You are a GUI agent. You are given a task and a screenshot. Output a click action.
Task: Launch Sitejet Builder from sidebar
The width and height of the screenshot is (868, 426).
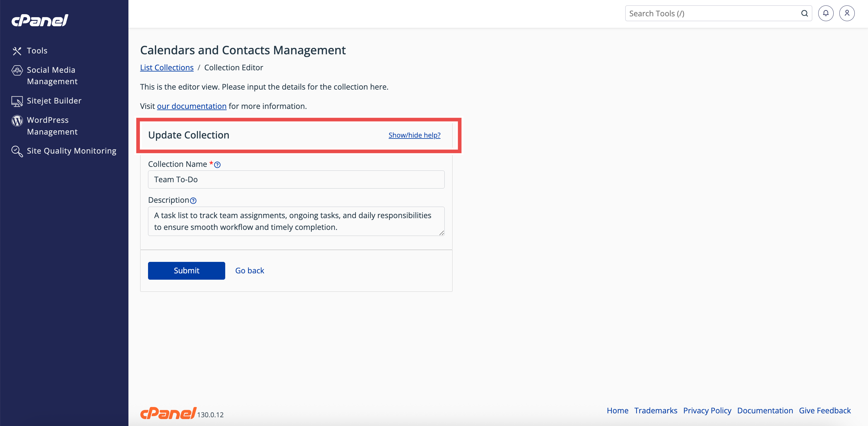(54, 100)
